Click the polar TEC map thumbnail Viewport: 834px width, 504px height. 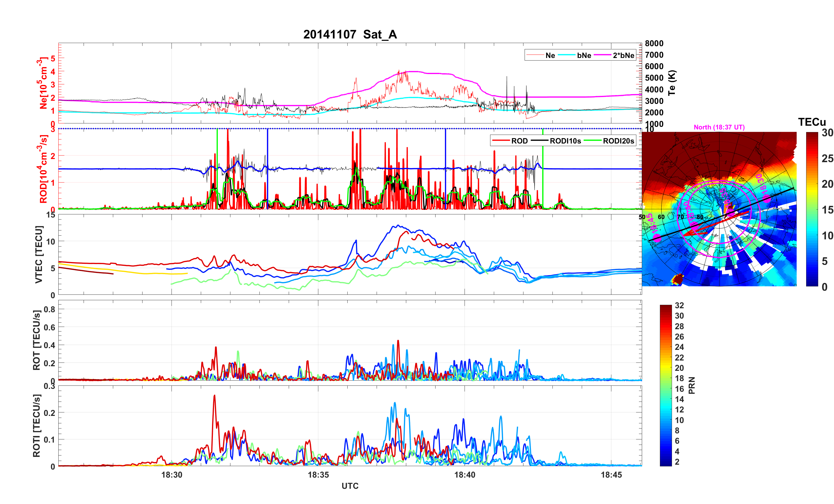(719, 209)
